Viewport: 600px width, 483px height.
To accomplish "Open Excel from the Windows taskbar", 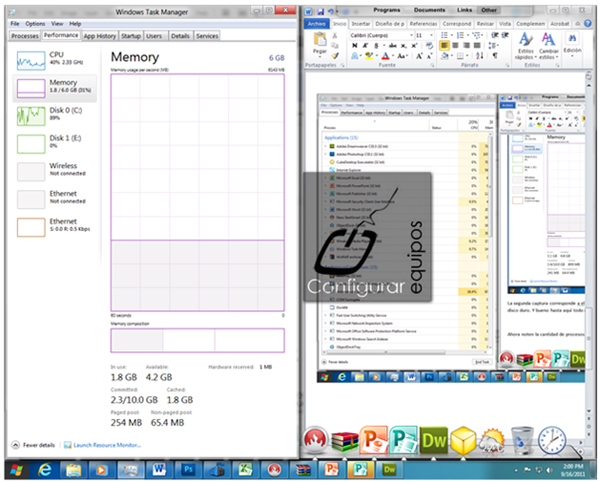I will pyautogui.click(x=245, y=470).
